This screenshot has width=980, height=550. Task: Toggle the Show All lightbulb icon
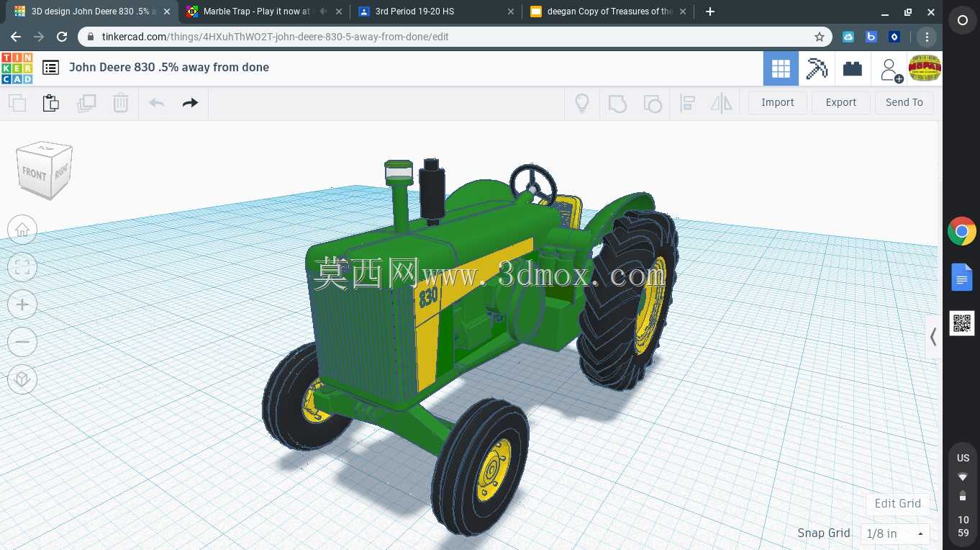pos(582,103)
